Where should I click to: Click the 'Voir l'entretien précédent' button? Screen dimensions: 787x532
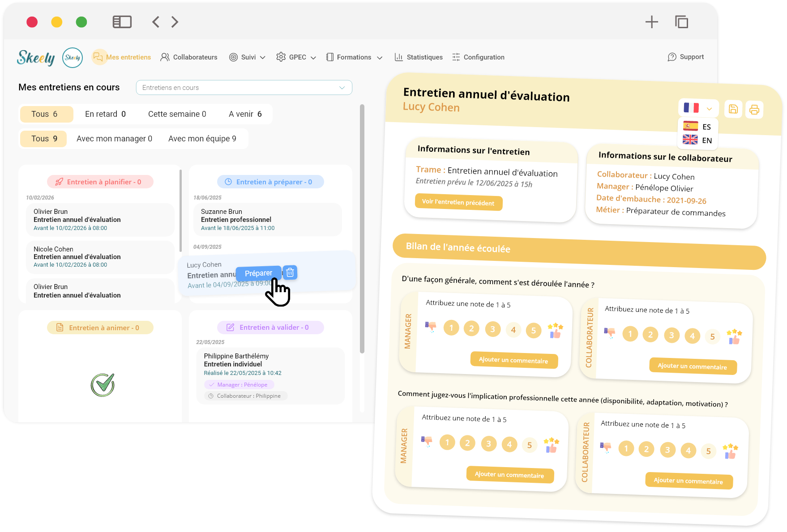458,203
